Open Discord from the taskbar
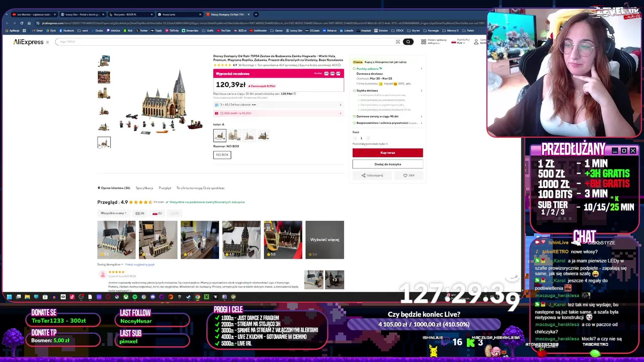Screen dimensions: 644x362 [x=152, y=297]
